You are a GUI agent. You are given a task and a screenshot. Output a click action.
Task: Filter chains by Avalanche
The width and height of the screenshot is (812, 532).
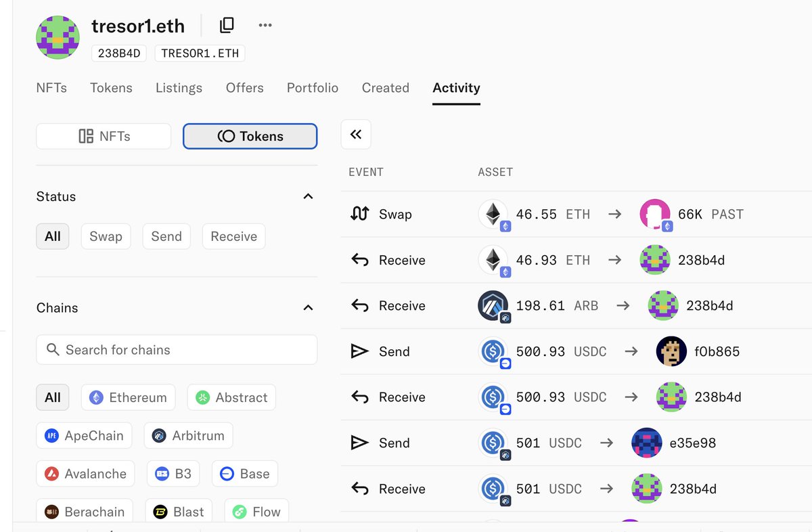pos(86,474)
